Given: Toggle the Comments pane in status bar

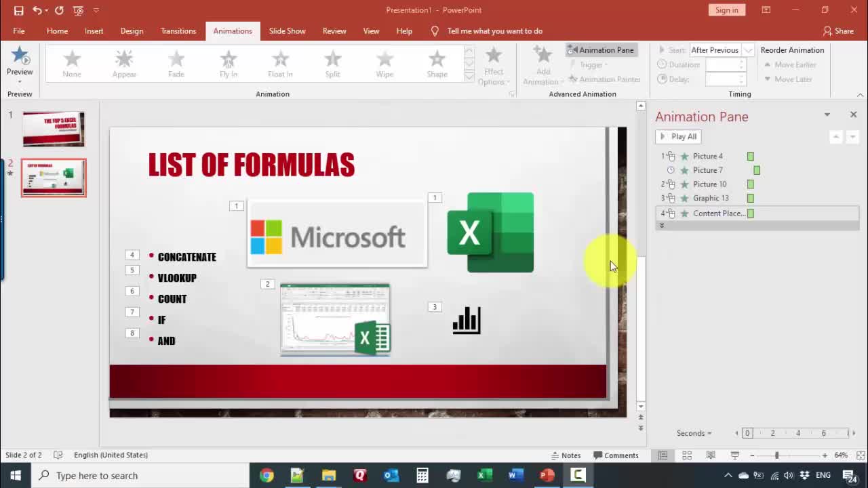Looking at the screenshot, I should coord(616,455).
